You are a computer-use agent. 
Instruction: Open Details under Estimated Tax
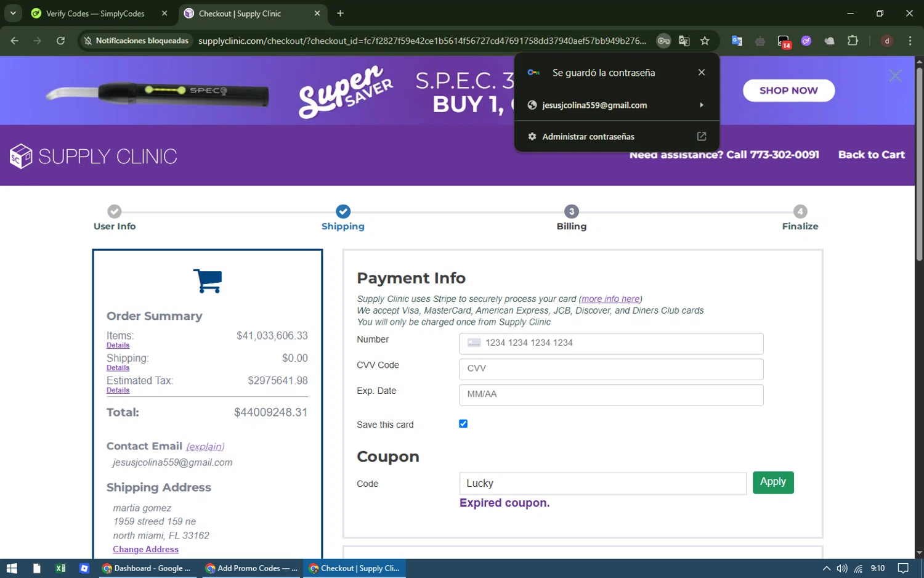tap(118, 390)
